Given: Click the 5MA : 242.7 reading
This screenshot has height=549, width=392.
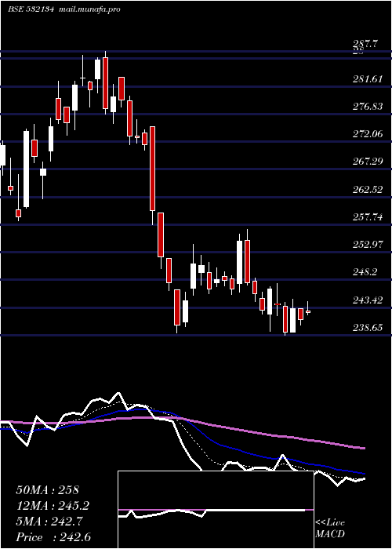Looking at the screenshot, I should tap(49, 522).
